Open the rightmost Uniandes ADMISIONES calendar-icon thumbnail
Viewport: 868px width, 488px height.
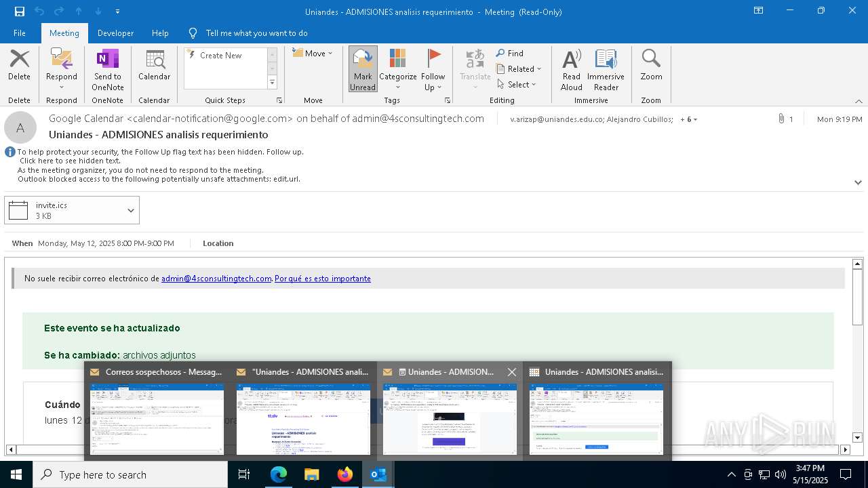click(x=596, y=411)
